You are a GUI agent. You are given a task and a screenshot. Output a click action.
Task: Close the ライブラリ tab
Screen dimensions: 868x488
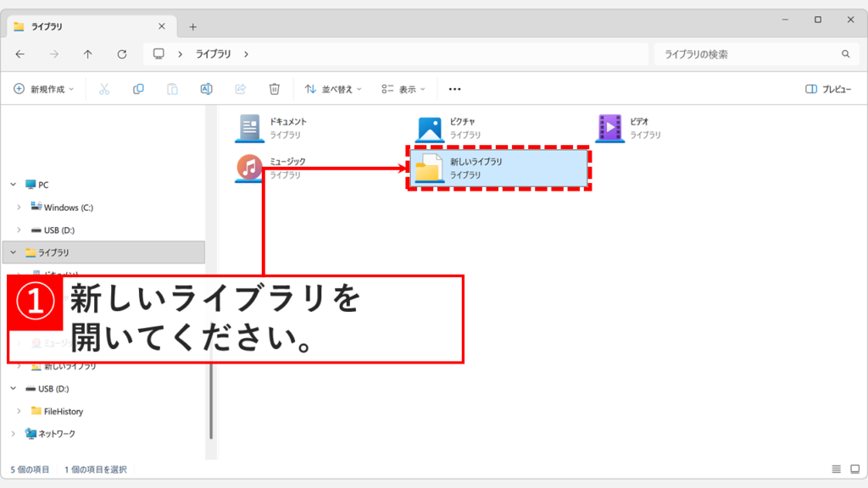point(162,26)
